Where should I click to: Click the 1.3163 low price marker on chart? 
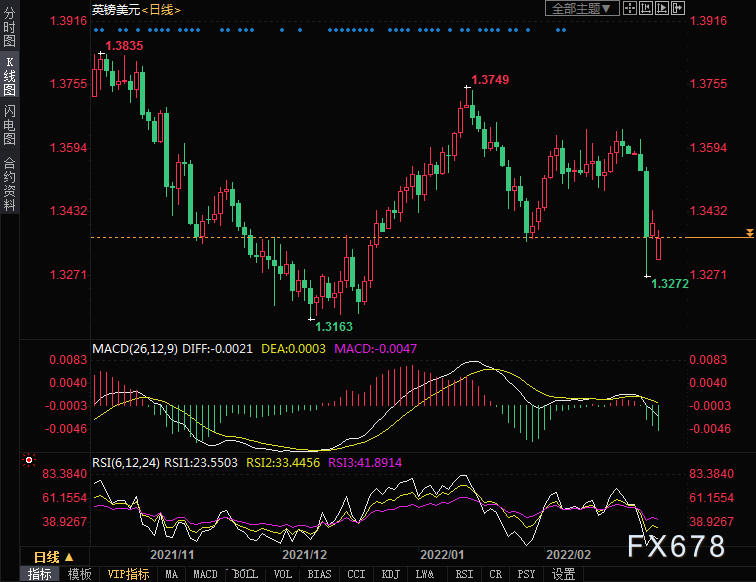pyautogui.click(x=333, y=326)
